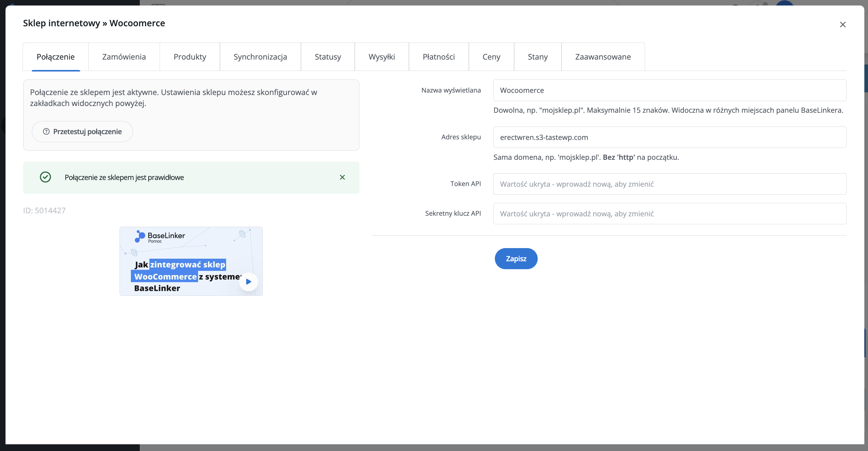
Task: Open the Połączenie tab
Action: [x=56, y=57]
